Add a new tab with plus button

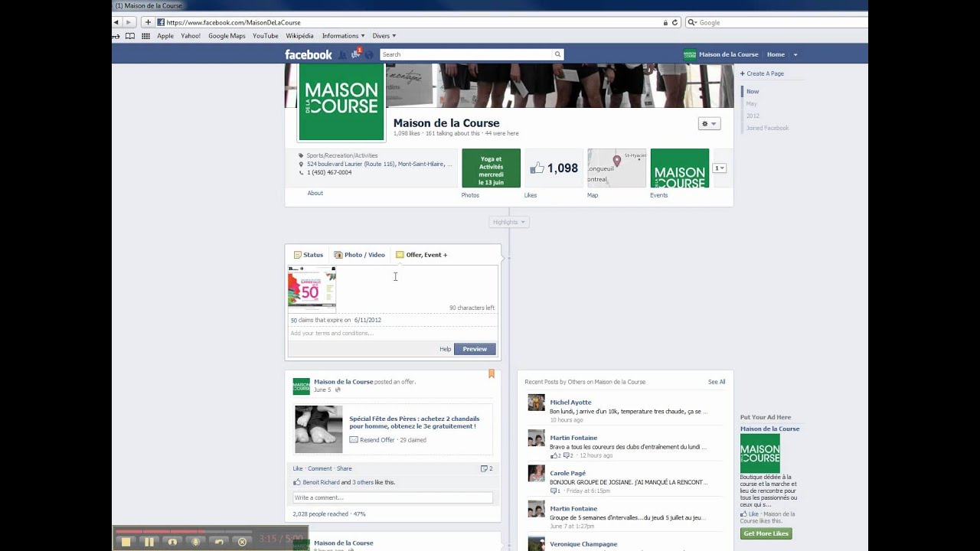[148, 22]
